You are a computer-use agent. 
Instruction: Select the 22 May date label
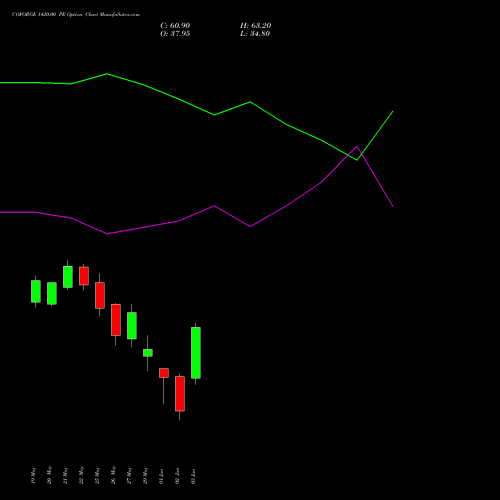[81, 475]
